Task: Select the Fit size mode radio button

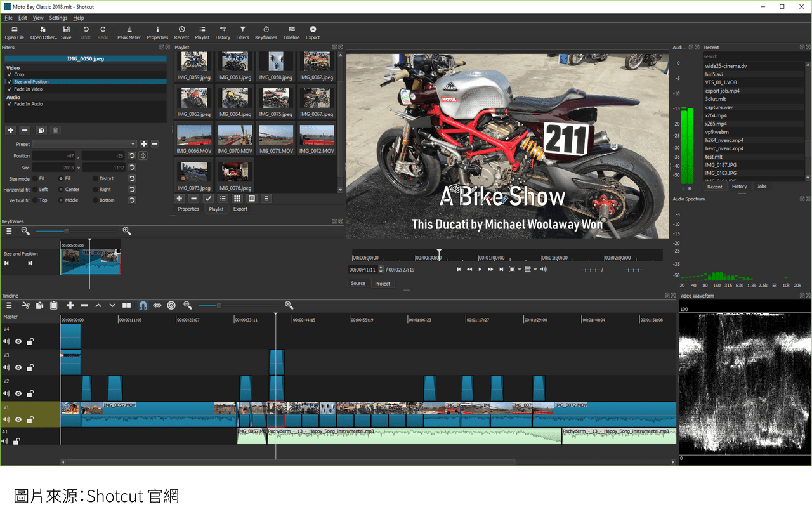Action: click(35, 179)
